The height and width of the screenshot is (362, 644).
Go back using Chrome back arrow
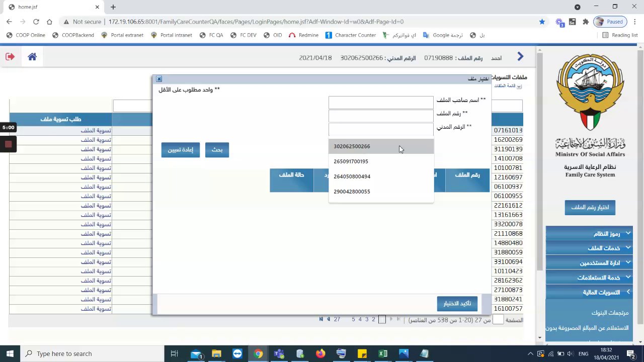(x=9, y=22)
